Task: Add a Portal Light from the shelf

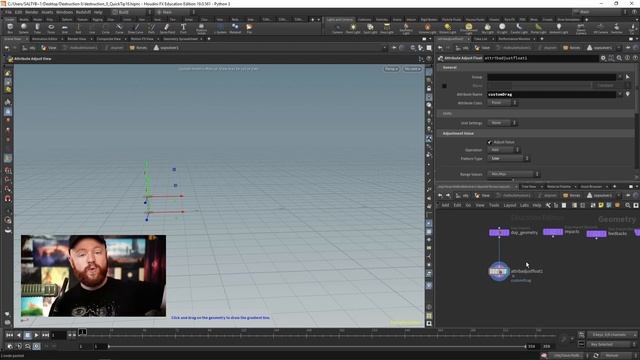Action: click(538, 28)
